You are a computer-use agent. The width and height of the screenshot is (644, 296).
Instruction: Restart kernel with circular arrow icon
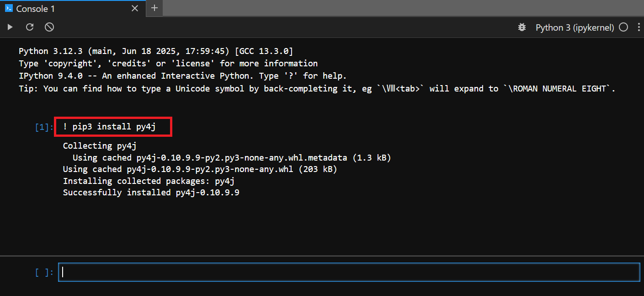[30, 27]
